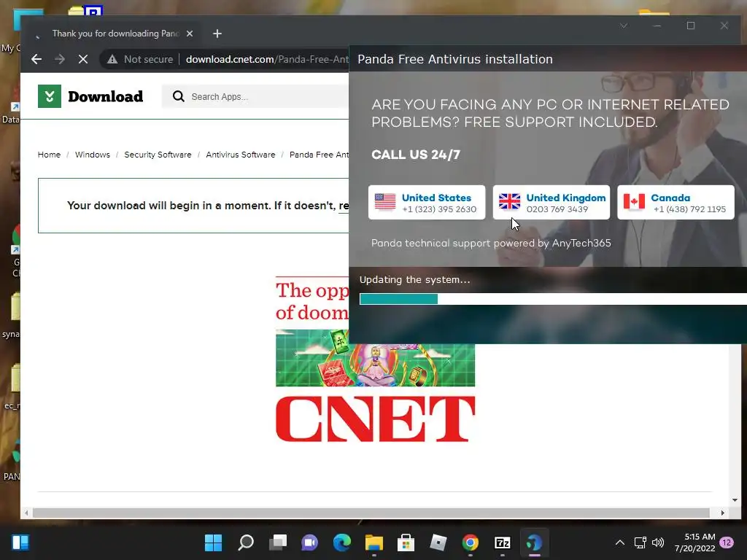747x560 pixels.
Task: Click the browser forward arrow
Action: click(60, 59)
